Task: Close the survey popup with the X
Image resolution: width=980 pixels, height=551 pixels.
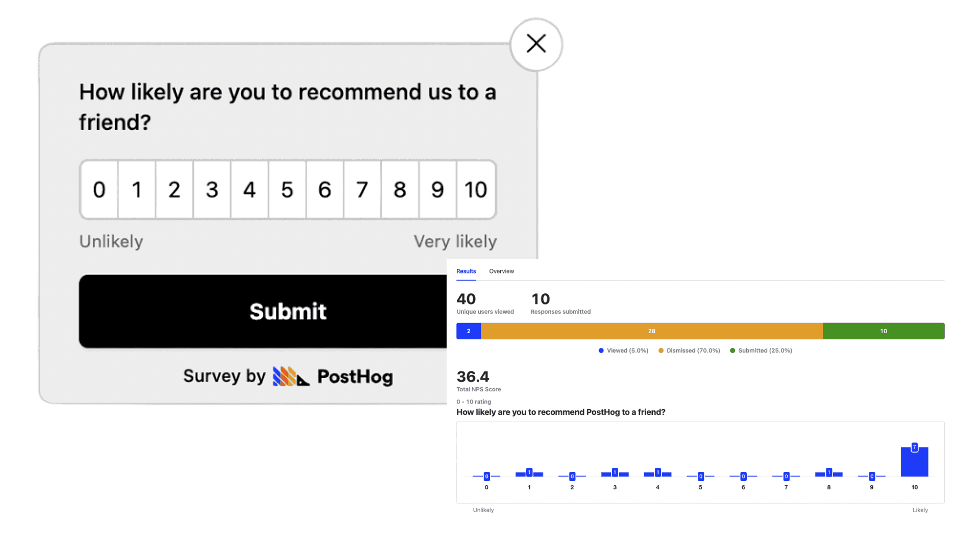Action: pyautogui.click(x=536, y=44)
